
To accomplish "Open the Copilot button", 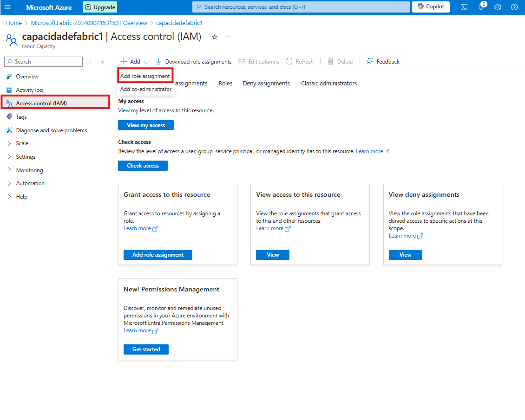I will [x=431, y=7].
